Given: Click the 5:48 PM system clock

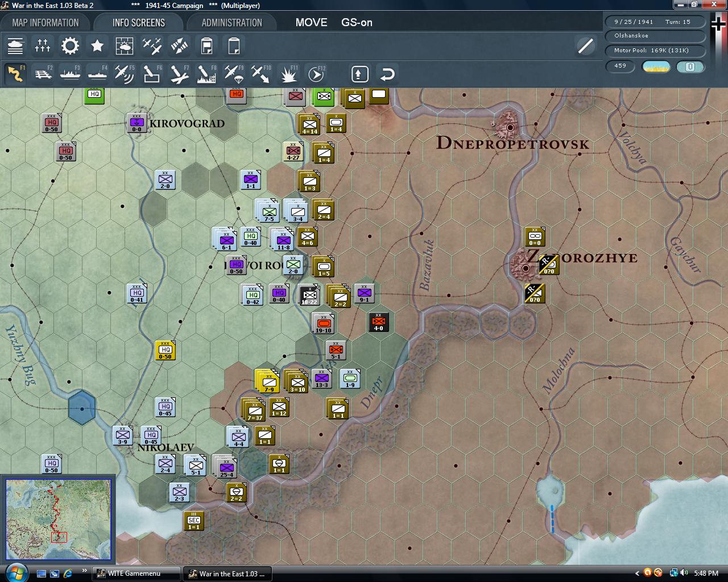Looking at the screenshot, I should coord(706,573).
